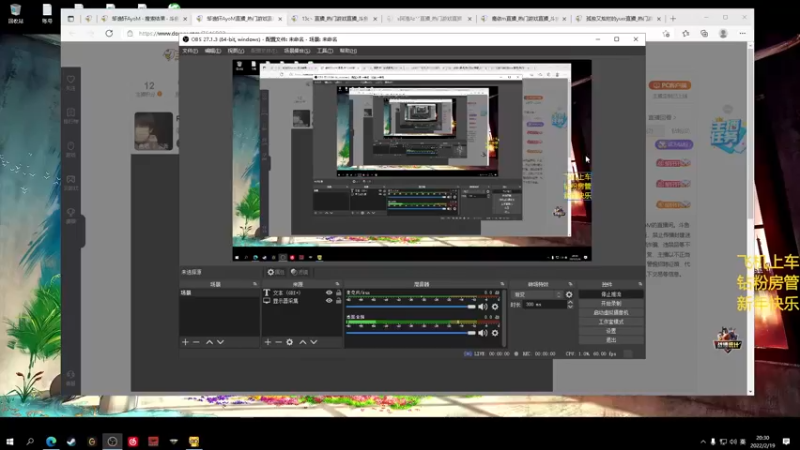
Task: Open the transition properties gear icon
Action: pos(569,295)
